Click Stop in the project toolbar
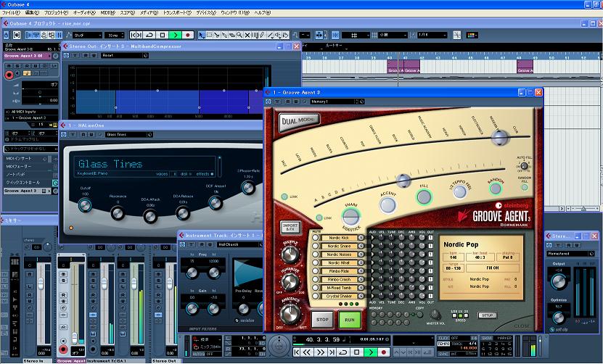603x364 pixels. click(163, 35)
